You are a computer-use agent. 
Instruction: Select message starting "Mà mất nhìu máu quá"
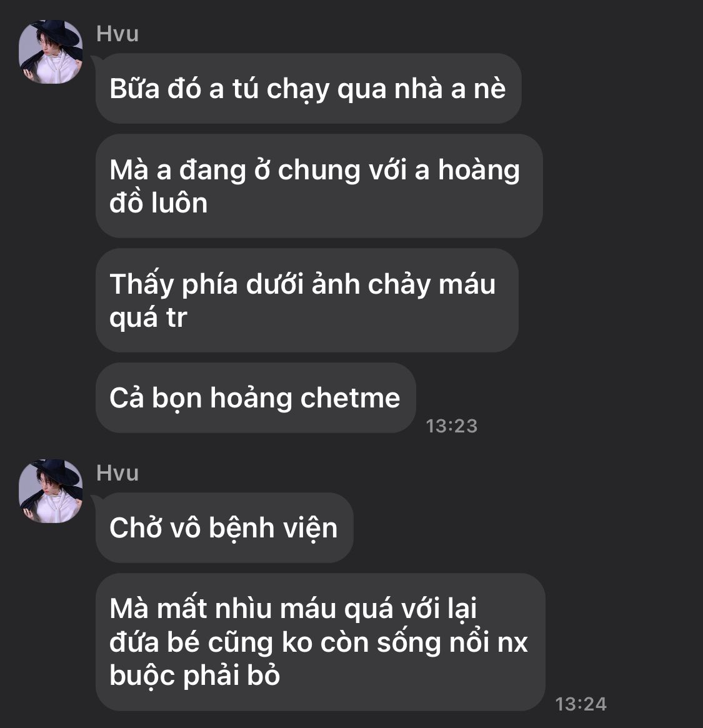click(x=321, y=642)
